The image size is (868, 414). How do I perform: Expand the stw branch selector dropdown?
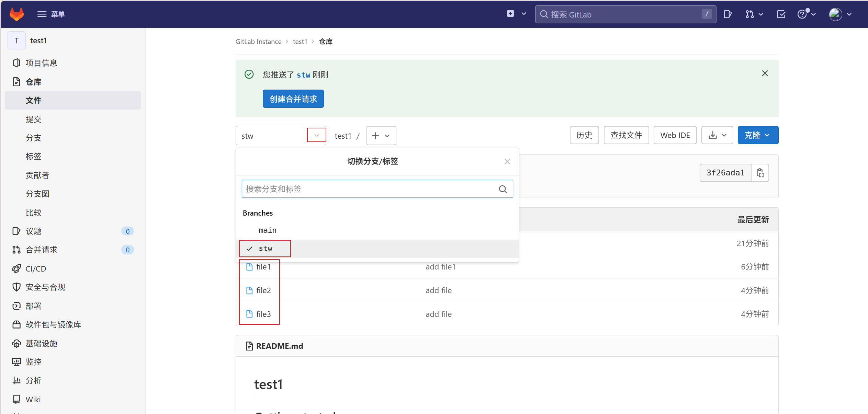[316, 136]
